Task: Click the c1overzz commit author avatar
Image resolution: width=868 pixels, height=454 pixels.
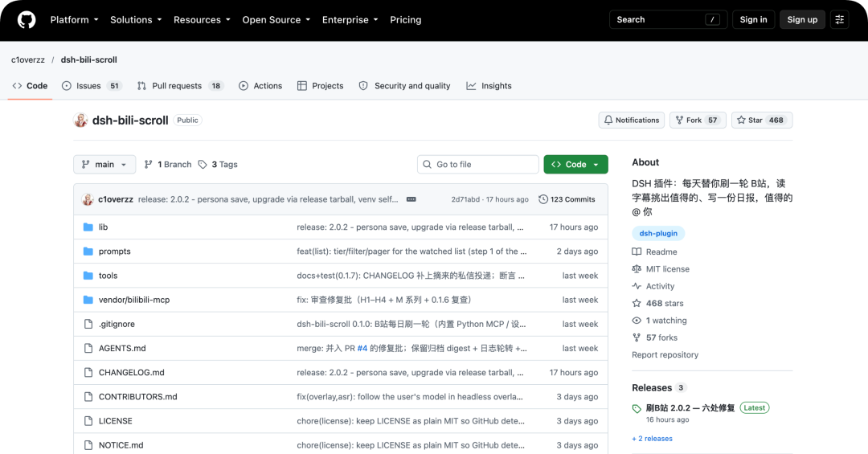Action: coord(88,199)
